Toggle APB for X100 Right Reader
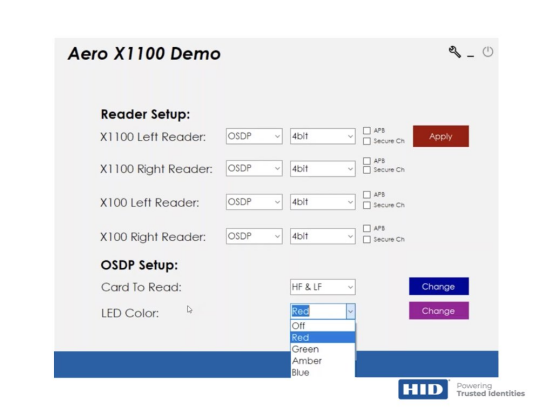This screenshot has height=415, width=553. pos(367,228)
